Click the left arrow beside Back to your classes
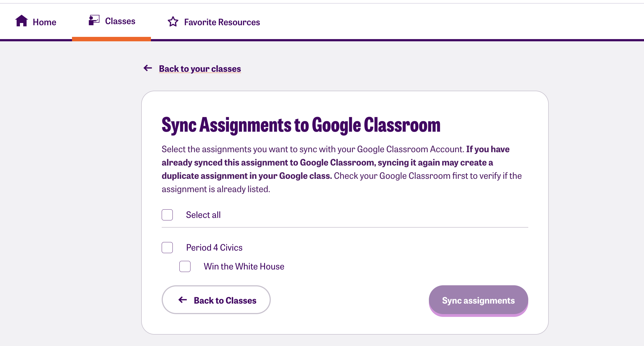 [148, 68]
